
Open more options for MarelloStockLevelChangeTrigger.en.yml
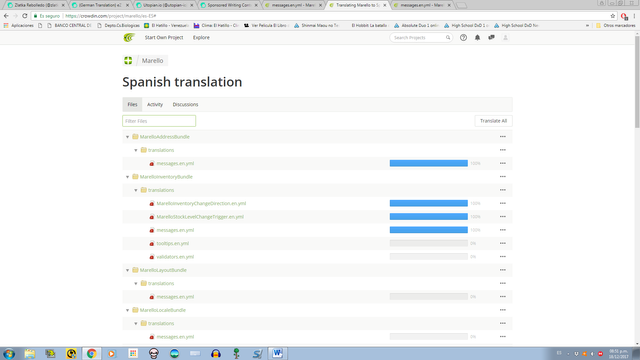(x=503, y=217)
